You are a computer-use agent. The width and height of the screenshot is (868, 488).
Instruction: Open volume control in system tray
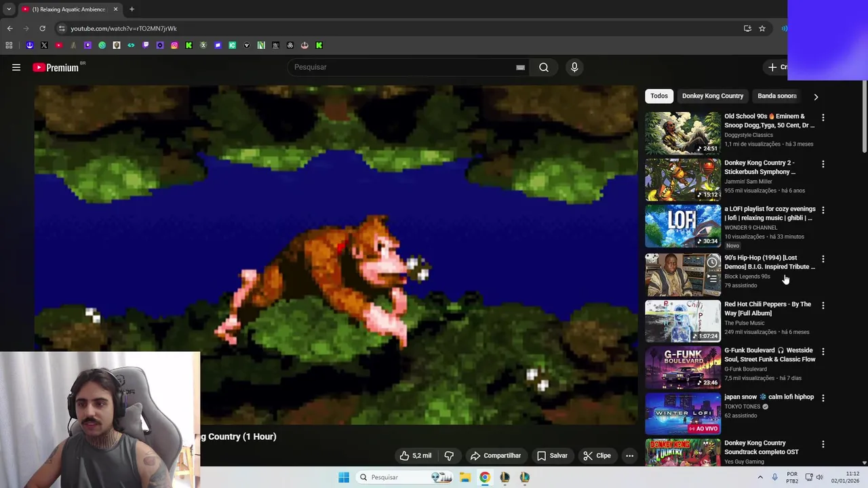pyautogui.click(x=819, y=477)
